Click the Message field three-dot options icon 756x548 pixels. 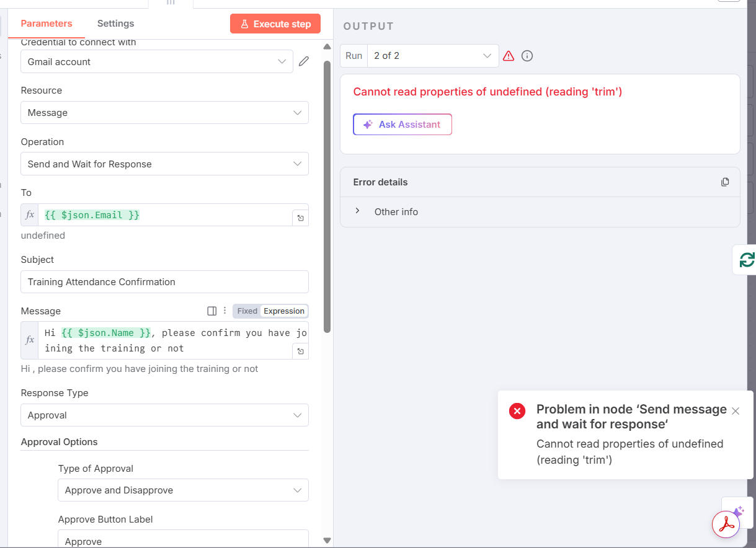pos(225,311)
